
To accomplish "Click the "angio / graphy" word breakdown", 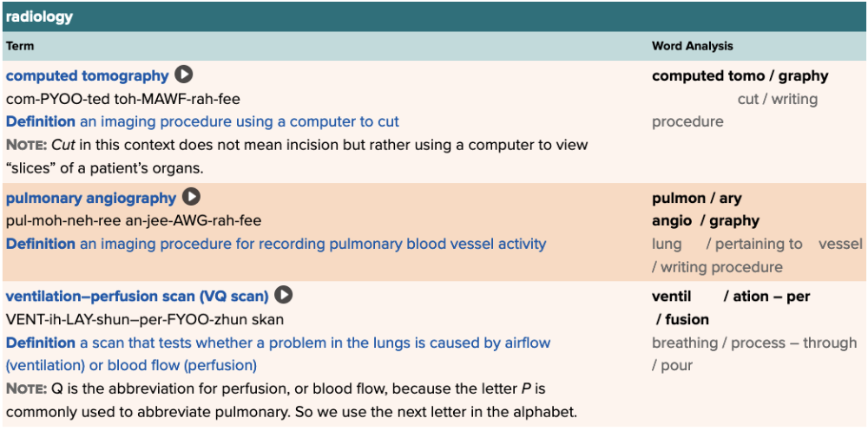I will [705, 221].
